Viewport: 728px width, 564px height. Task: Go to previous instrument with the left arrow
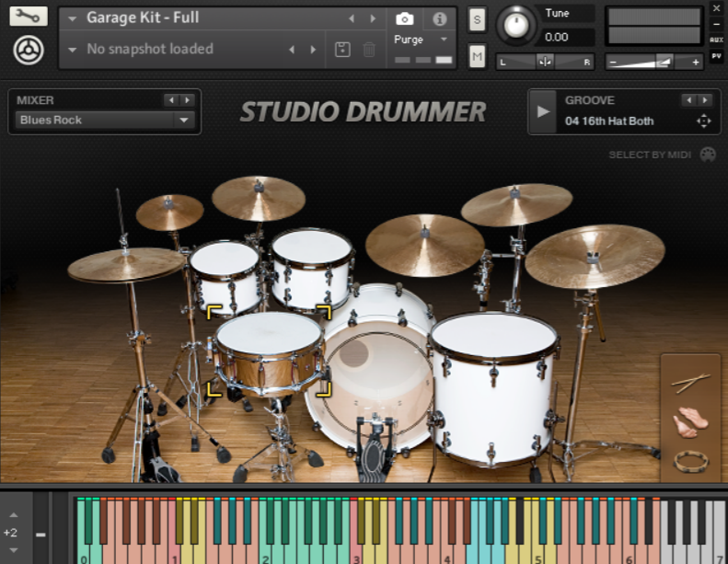coord(352,18)
